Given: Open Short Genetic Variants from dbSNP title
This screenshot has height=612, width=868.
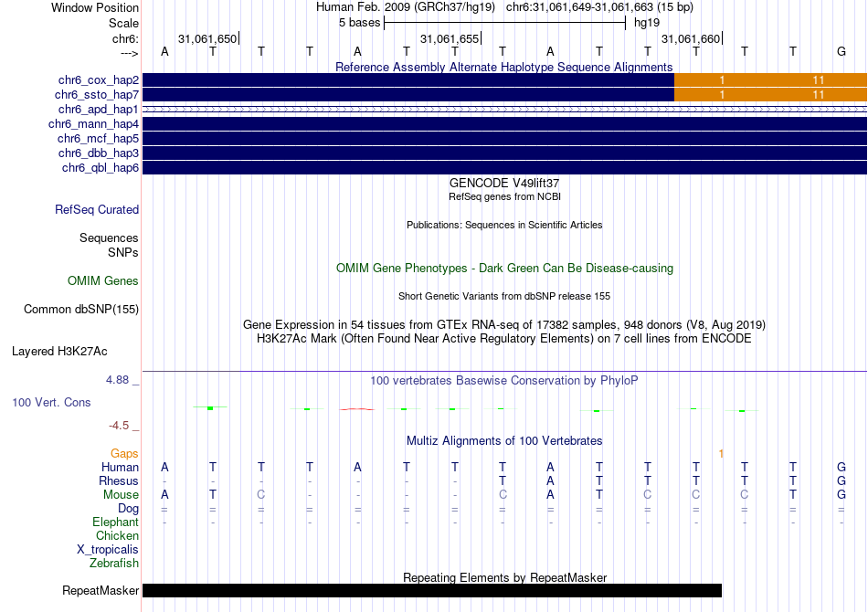Looking at the screenshot, I should point(504,297).
